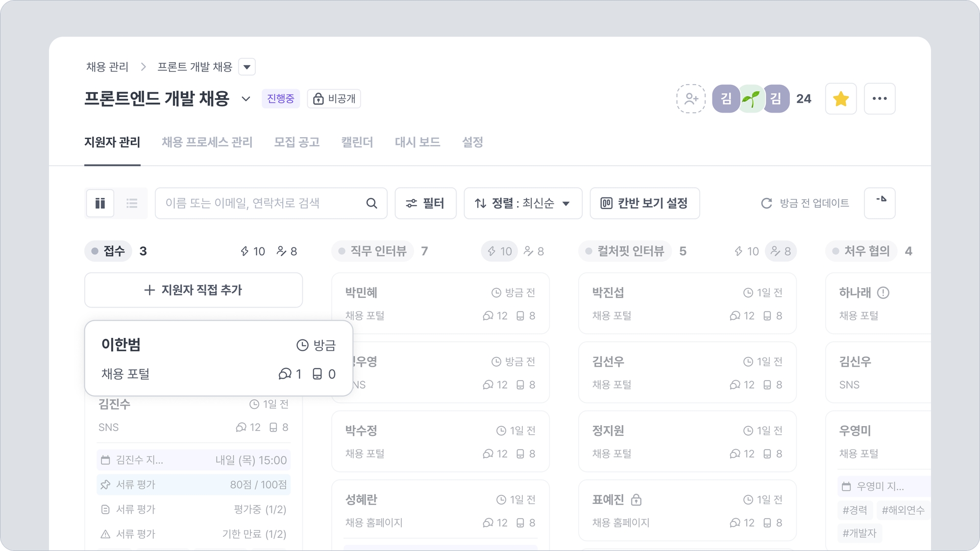
Task: Click the lock icon next to 표예진
Action: (x=636, y=500)
